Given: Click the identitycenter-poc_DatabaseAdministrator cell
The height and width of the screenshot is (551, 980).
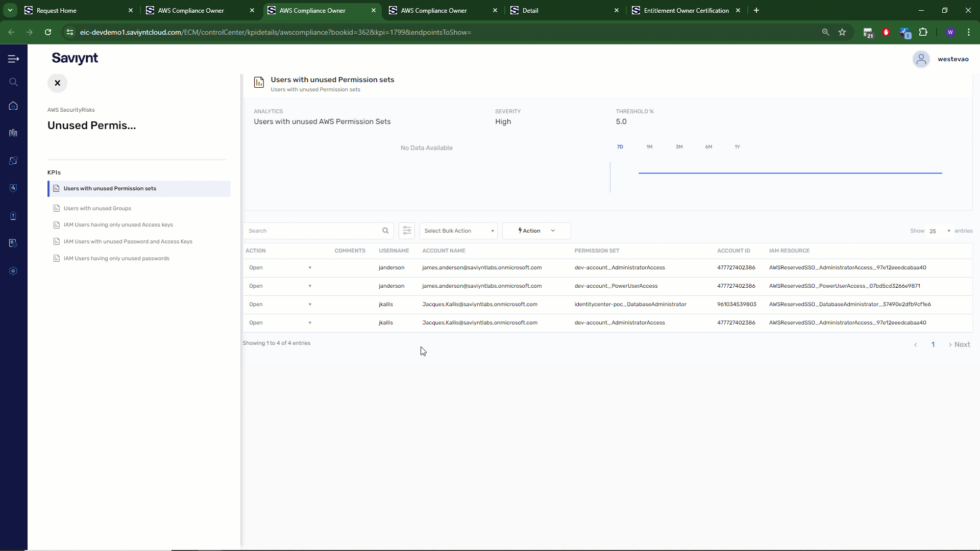Looking at the screenshot, I should [630, 305].
